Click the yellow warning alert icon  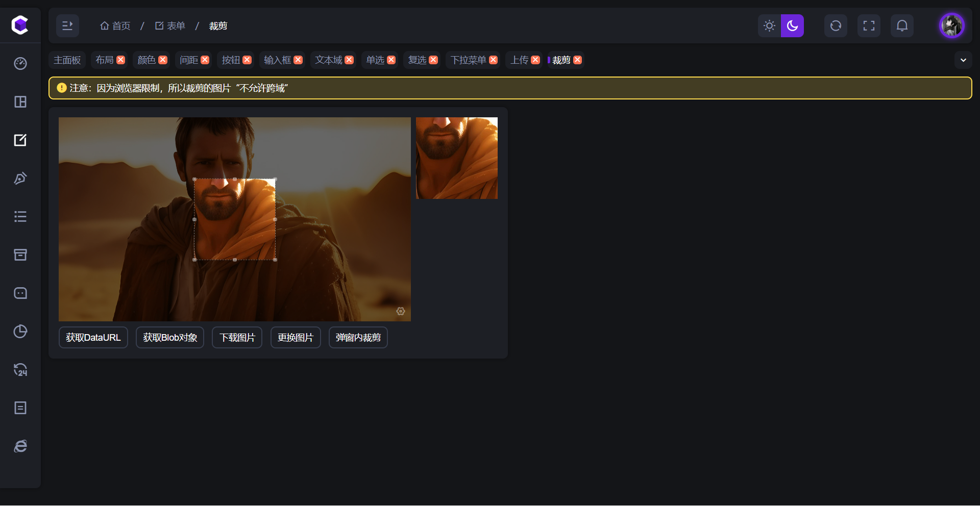62,88
